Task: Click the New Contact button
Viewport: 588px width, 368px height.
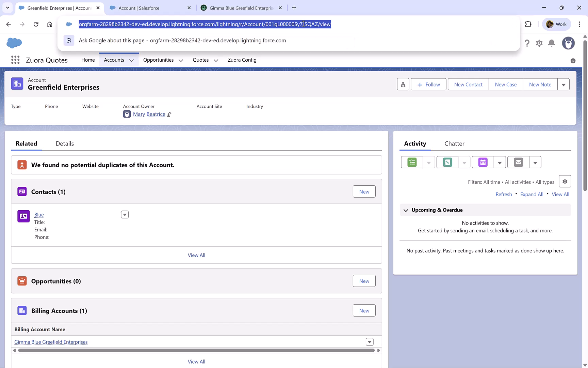Action: click(468, 84)
